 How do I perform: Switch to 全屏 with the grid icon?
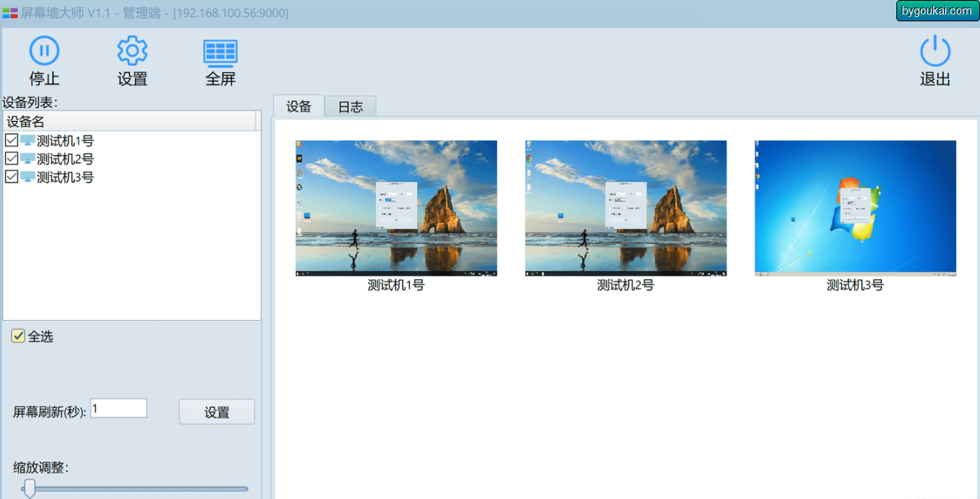tap(221, 52)
